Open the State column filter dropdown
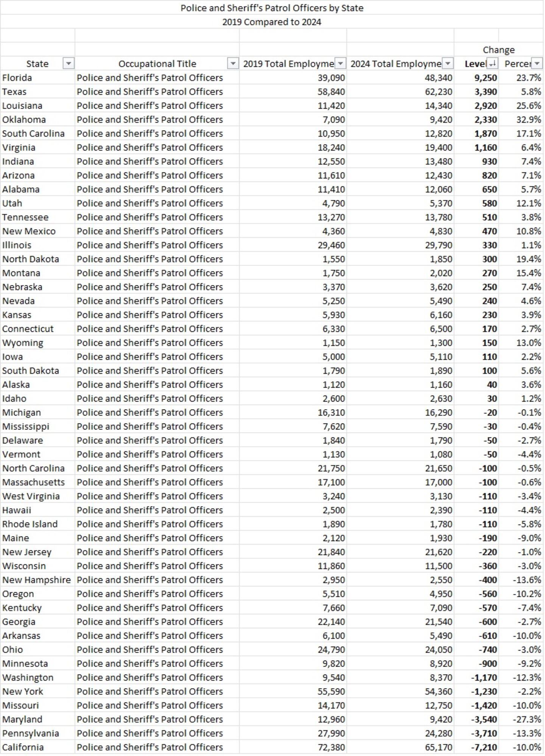 (x=68, y=64)
